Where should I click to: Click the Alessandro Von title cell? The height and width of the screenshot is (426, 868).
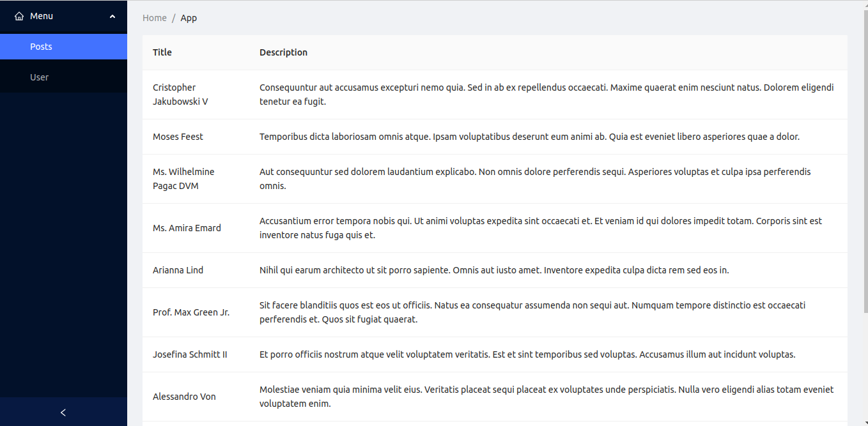184,397
